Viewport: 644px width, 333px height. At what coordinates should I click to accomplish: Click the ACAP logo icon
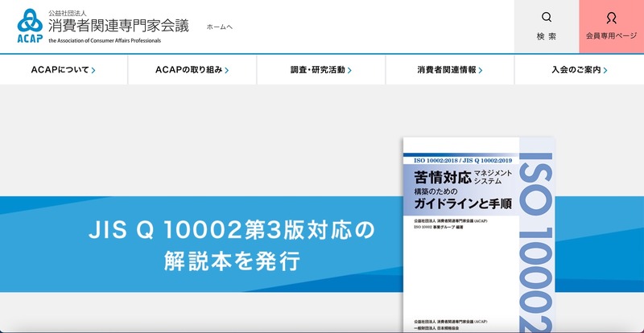tap(29, 26)
